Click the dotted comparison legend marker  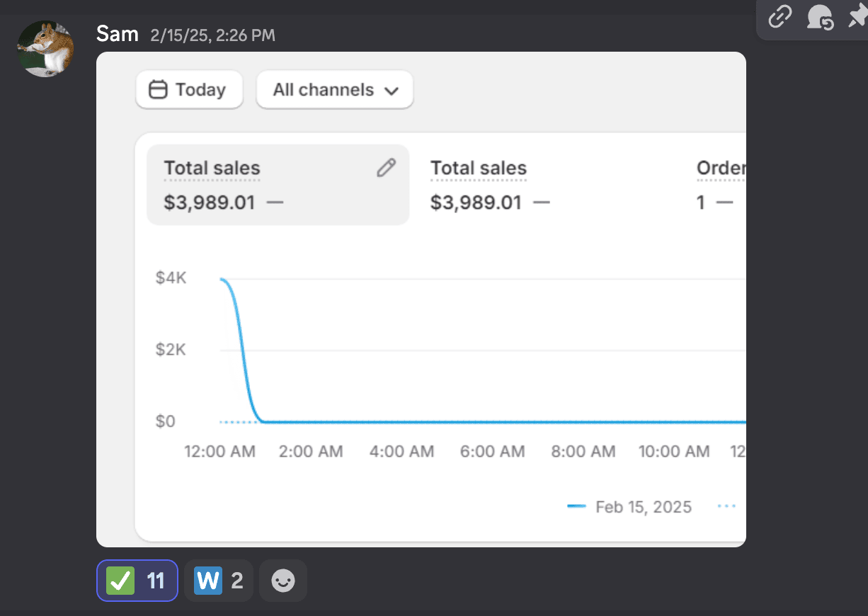(x=726, y=507)
